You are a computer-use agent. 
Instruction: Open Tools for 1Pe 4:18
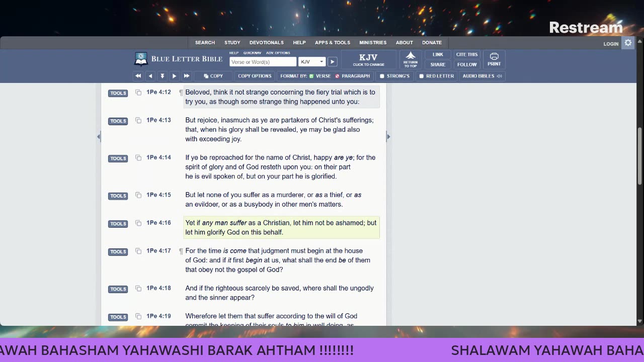pyautogui.click(x=118, y=289)
